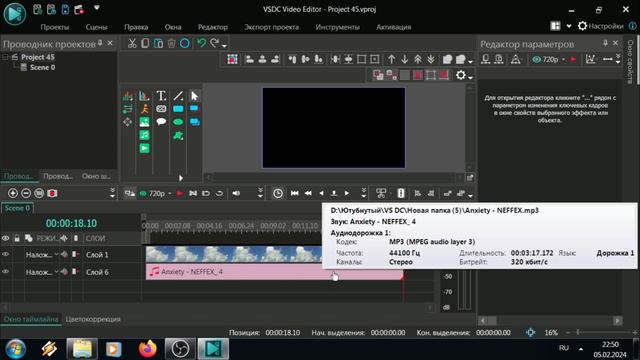This screenshot has width=640, height=360.
Task: Click the timeline ruler at 00:04.16
Action: pyautogui.click(x=209, y=225)
